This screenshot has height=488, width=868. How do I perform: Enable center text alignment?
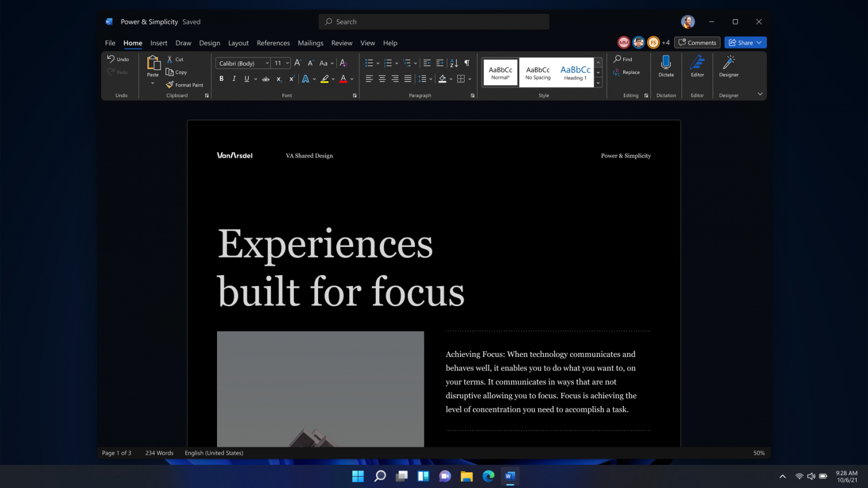381,79
